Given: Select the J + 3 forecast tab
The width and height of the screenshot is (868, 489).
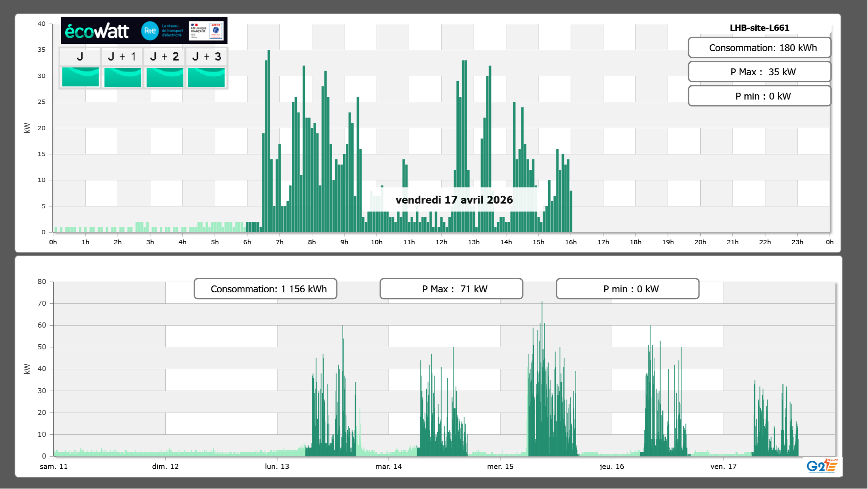Looking at the screenshot, I should 206,57.
